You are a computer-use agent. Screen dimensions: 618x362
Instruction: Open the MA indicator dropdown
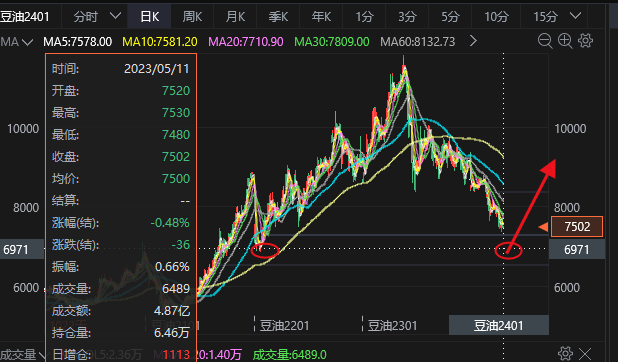pos(17,41)
